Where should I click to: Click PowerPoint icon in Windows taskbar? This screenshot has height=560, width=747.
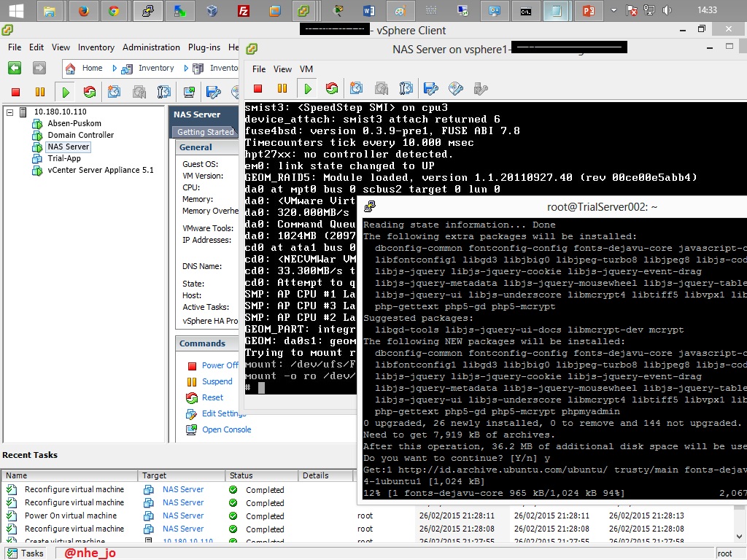(589, 10)
